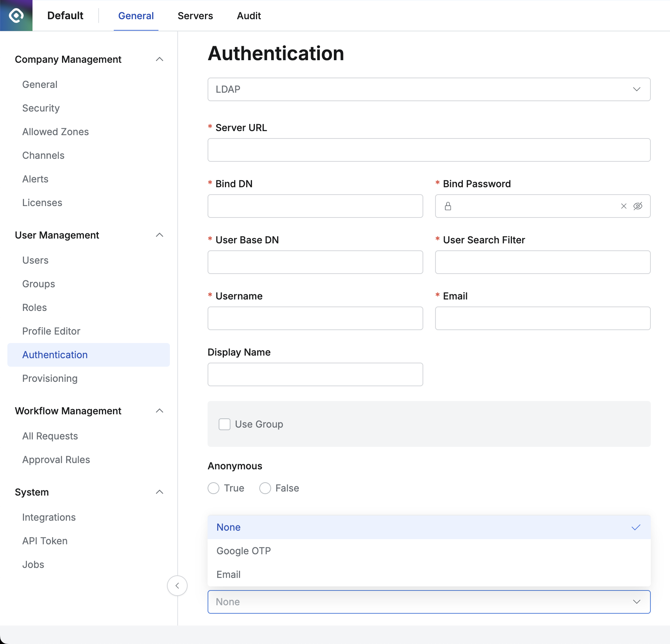Select True for Anonymous
This screenshot has width=670, height=644.
[213, 488]
